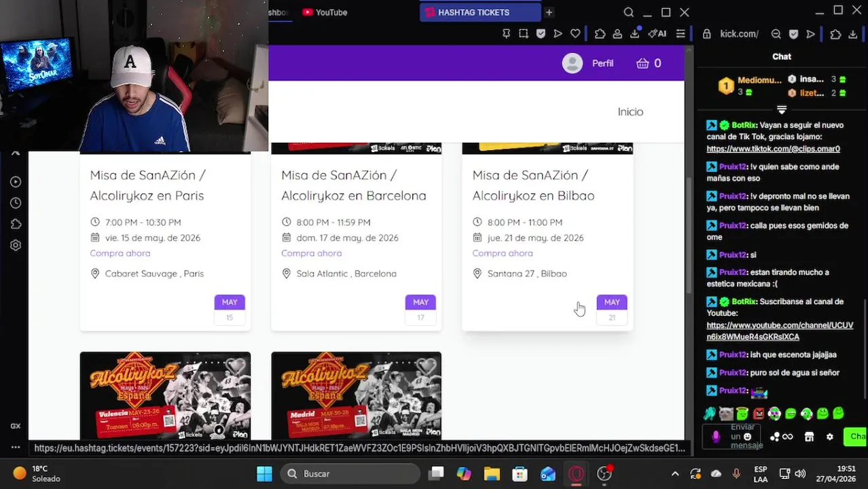The height and width of the screenshot is (489, 868).
Task: Select the HASHTAG TICKETS tab
Action: coord(480,12)
